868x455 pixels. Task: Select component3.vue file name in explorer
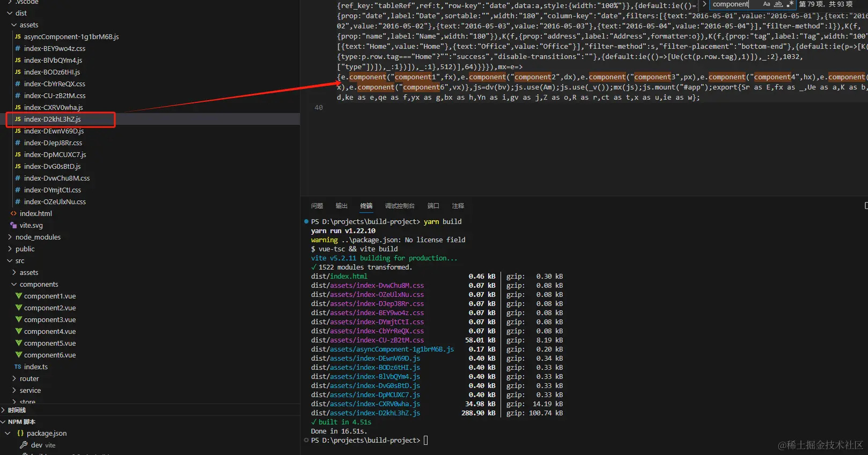(x=50, y=319)
